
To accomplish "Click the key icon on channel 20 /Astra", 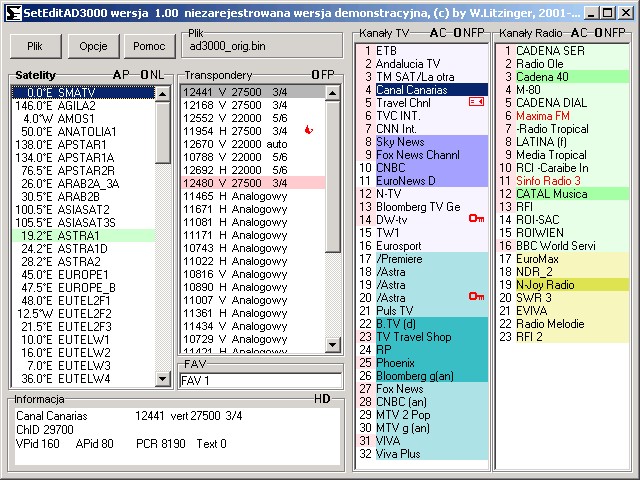I will tap(476, 297).
